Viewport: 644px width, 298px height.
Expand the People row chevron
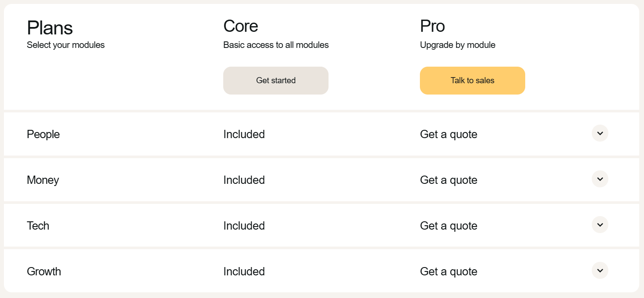[600, 133]
